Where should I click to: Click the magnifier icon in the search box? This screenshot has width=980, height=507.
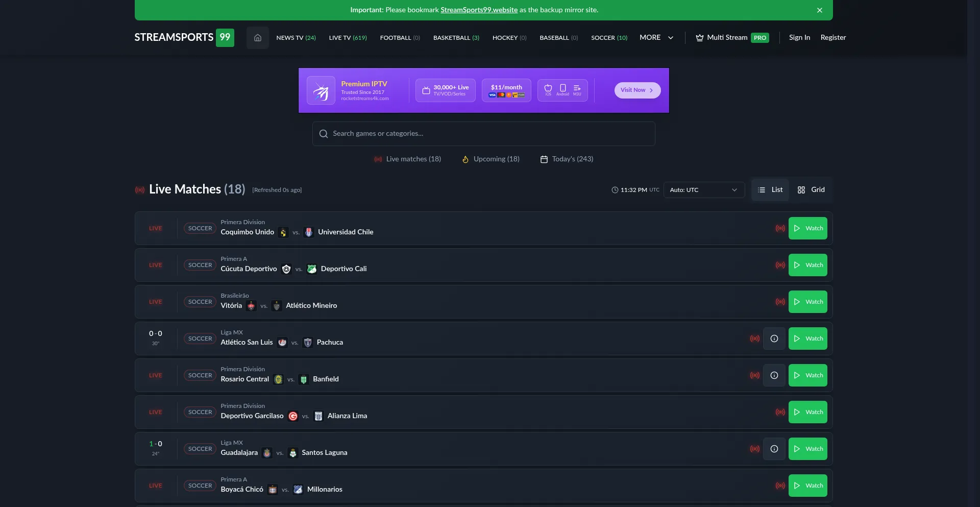[x=324, y=134]
